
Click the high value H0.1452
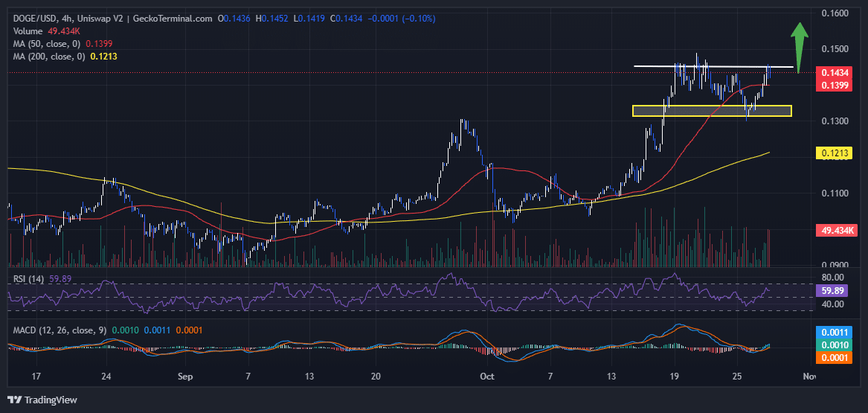272,19
